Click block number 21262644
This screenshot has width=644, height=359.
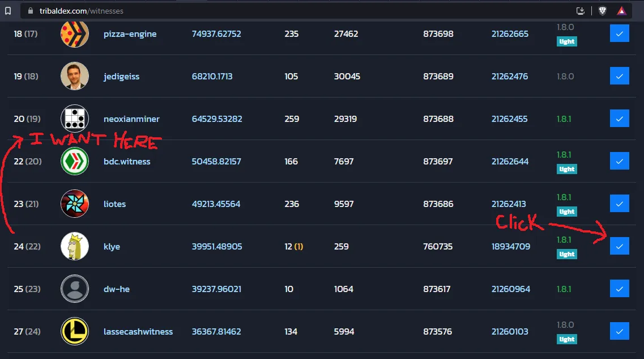tap(510, 161)
